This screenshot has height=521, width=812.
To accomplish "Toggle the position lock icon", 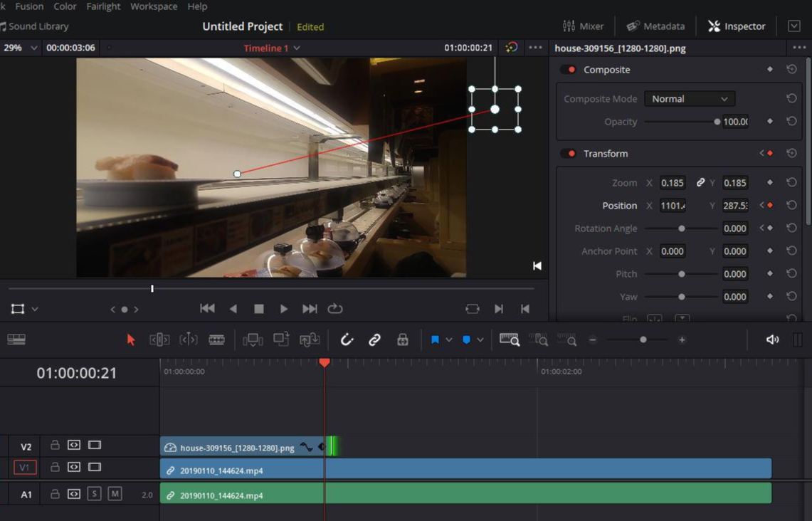I will pos(402,340).
